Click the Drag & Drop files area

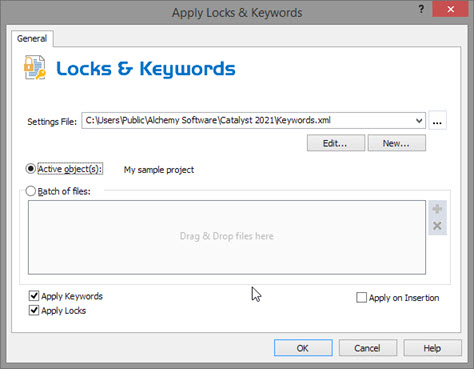coord(227,237)
